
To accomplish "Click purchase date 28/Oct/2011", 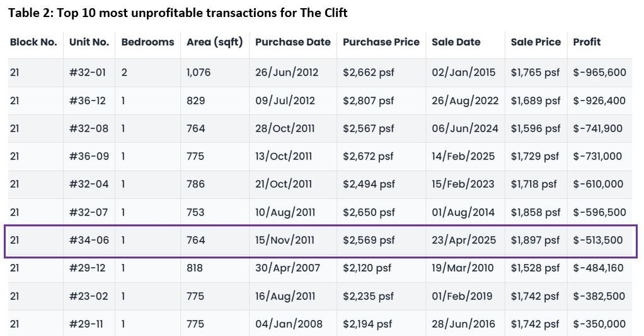I will pos(285,129).
